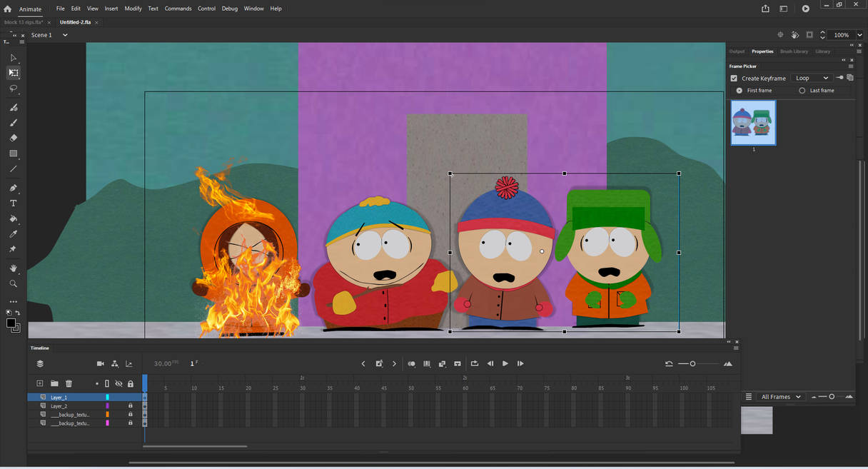The height and width of the screenshot is (469, 868).
Task: Toggle lock on Layer_2
Action: 130,406
